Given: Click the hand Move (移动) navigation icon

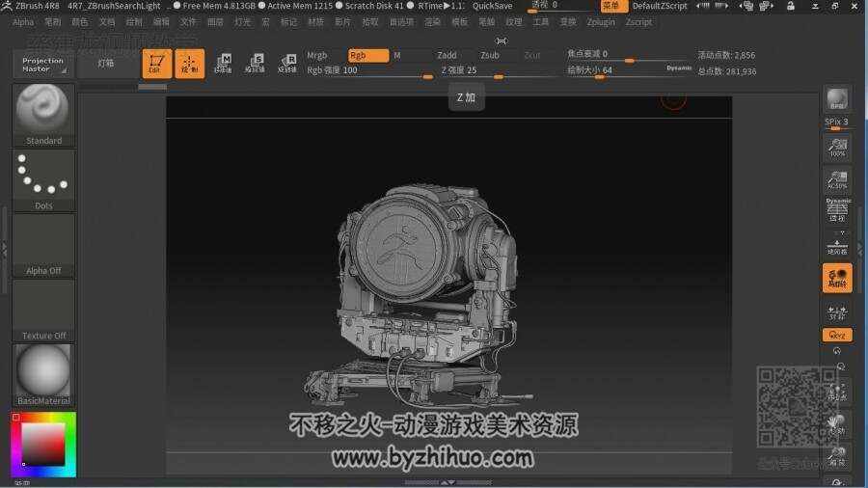Looking at the screenshot, I should pos(837,423).
